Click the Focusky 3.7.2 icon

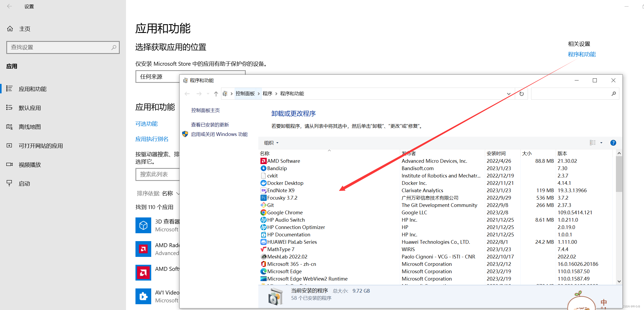tap(263, 198)
